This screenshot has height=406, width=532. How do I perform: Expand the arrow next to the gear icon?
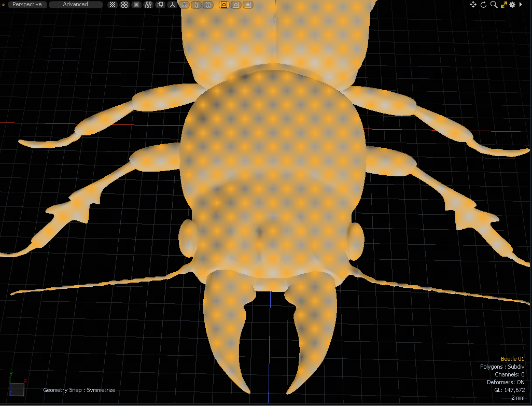520,5
